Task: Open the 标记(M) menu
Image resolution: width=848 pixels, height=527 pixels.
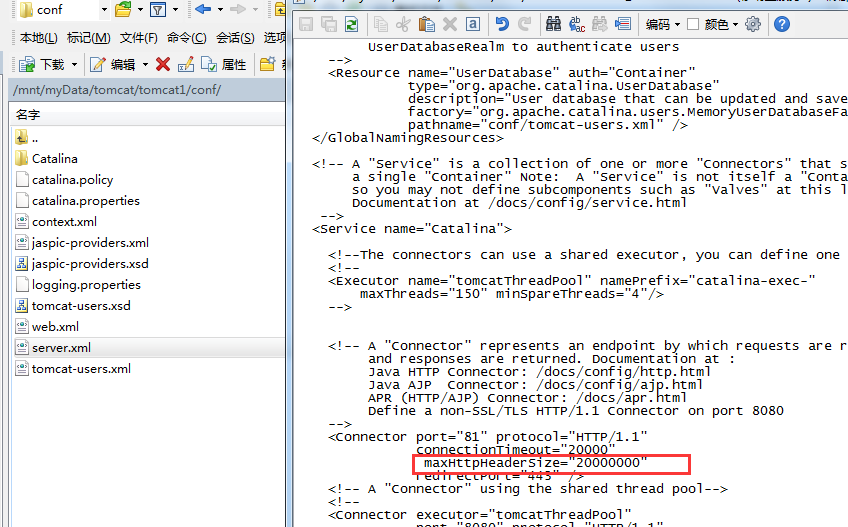Action: click(x=89, y=38)
